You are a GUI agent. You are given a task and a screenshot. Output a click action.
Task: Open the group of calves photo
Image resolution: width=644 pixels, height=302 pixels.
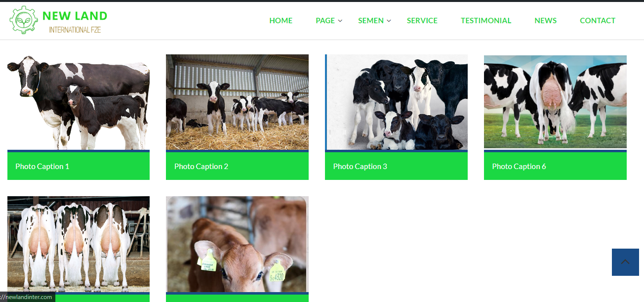(396, 102)
